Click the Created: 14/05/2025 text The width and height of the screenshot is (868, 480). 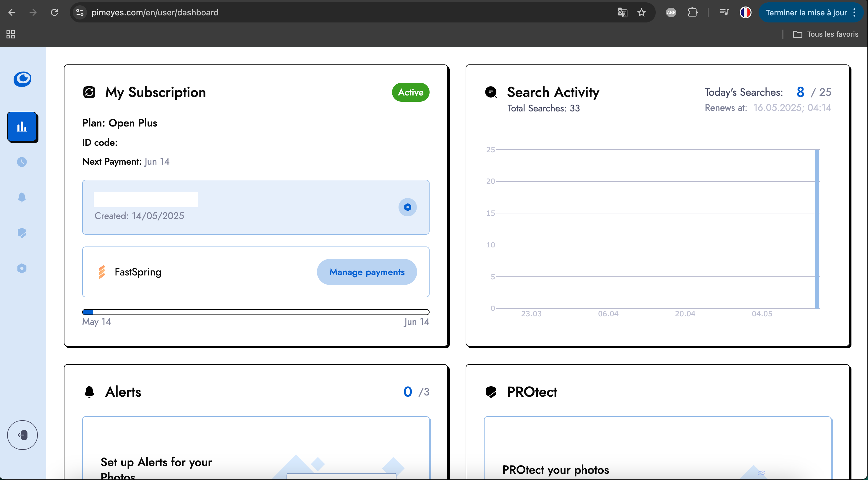139,216
